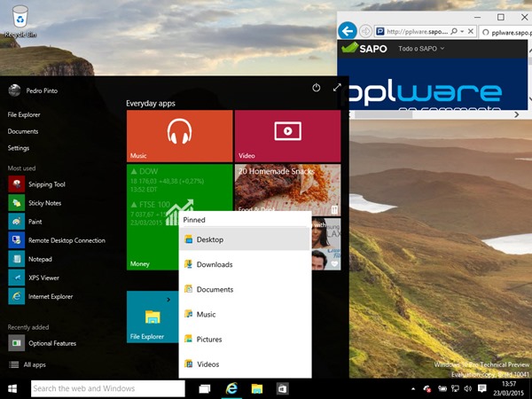Select Videos in Pinned jump list
The image size is (532, 399).
[245, 364]
